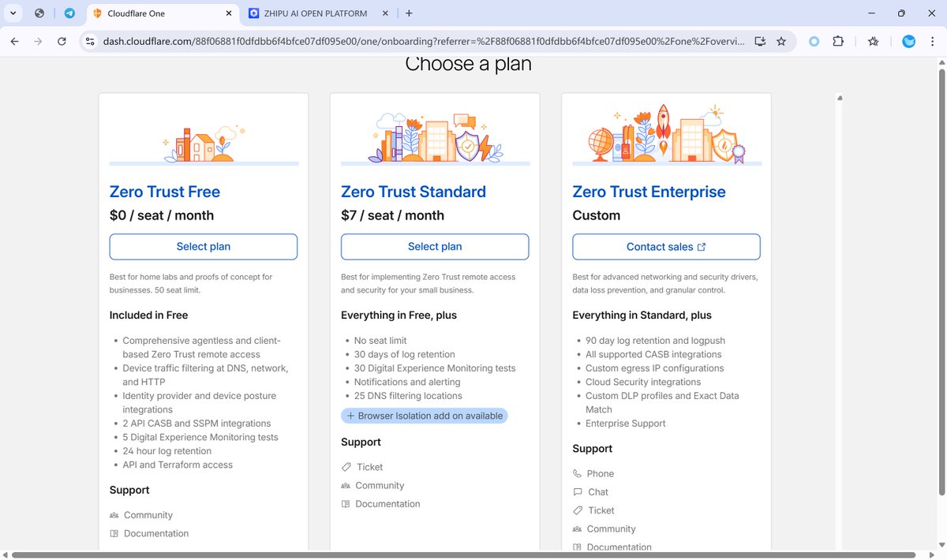Viewport: 947px width, 560px height.
Task: Click 'API and Terraform access' item
Action: pos(178,465)
